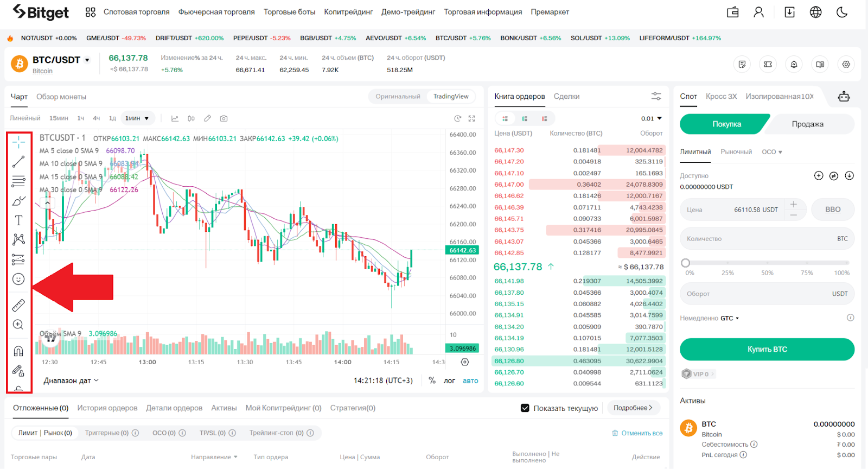This screenshot has height=469, width=868.
Task: Switch chart to TradingView mode
Action: 450,97
